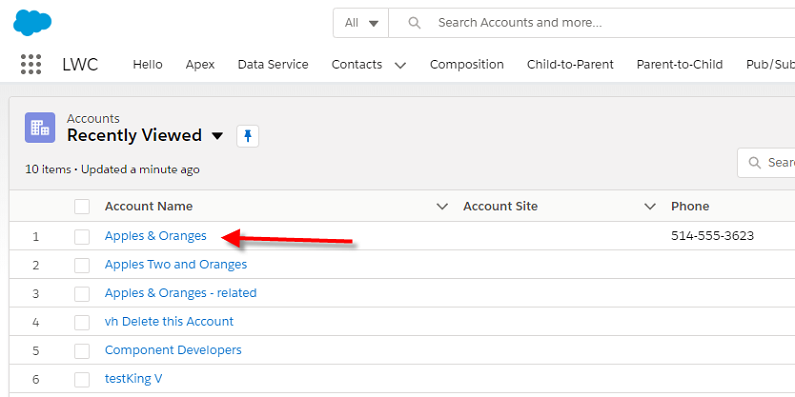The height and width of the screenshot is (397, 795).
Task: Sort by the Account Name column header
Action: (x=149, y=206)
